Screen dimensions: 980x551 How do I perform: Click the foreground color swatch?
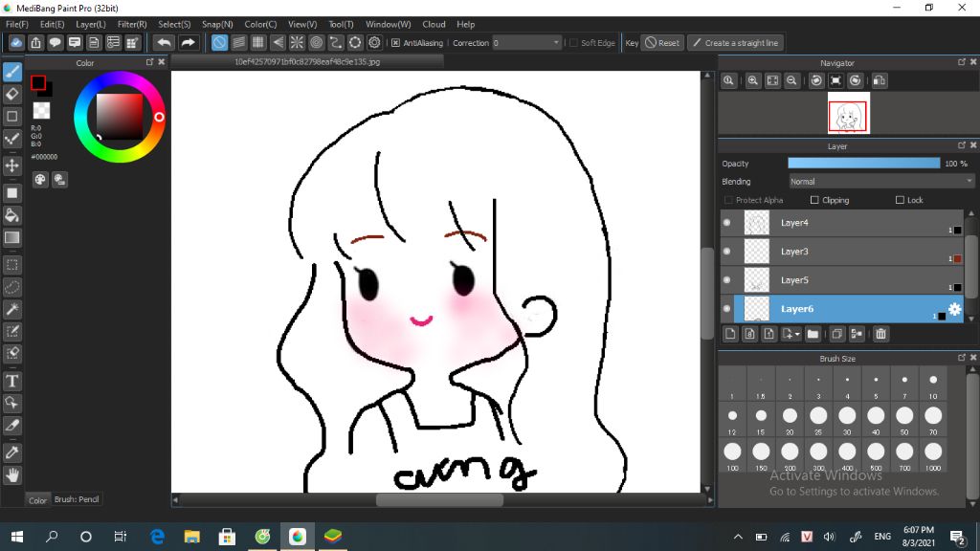[x=38, y=82]
